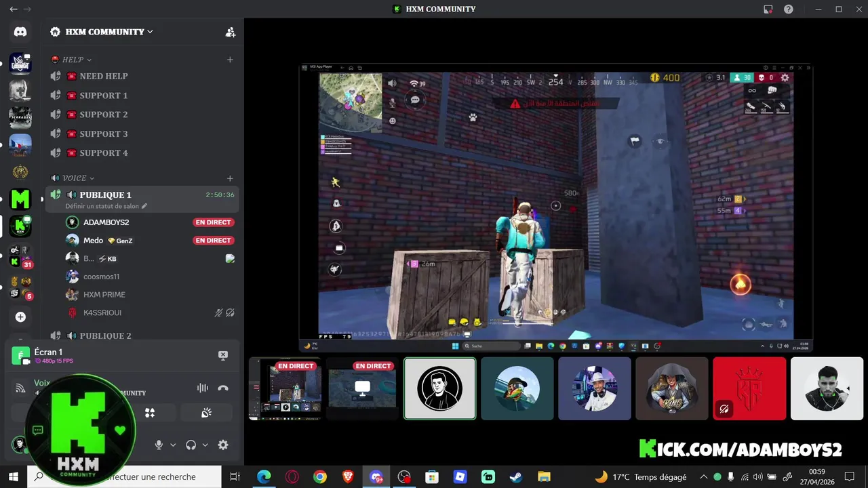Screen dimensions: 868x488
Task: Open microphone input options chevron
Action: point(173,445)
